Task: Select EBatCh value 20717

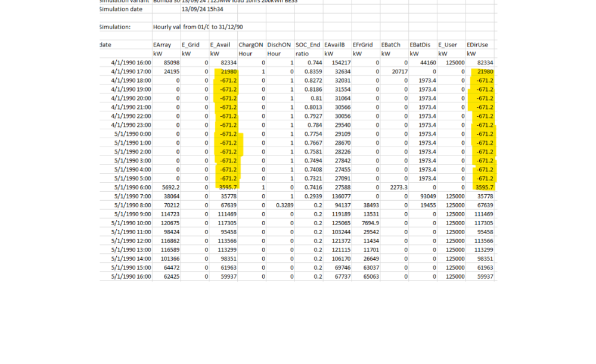Action: tap(396, 71)
